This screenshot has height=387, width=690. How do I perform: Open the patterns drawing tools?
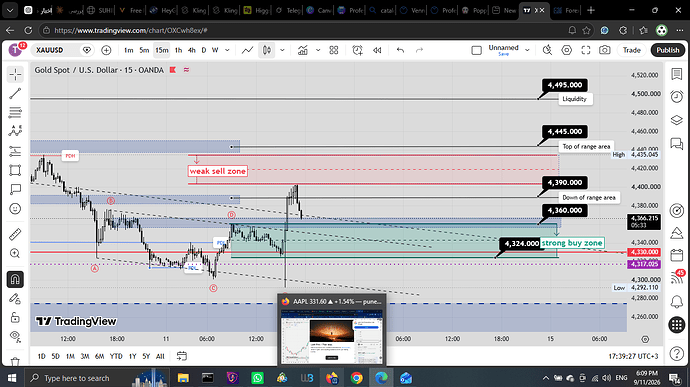15,131
